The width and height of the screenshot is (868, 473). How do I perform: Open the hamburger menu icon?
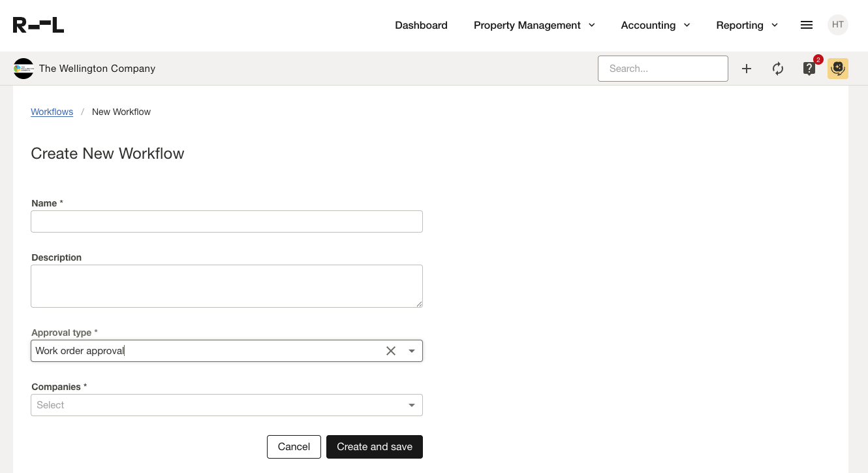point(807,25)
